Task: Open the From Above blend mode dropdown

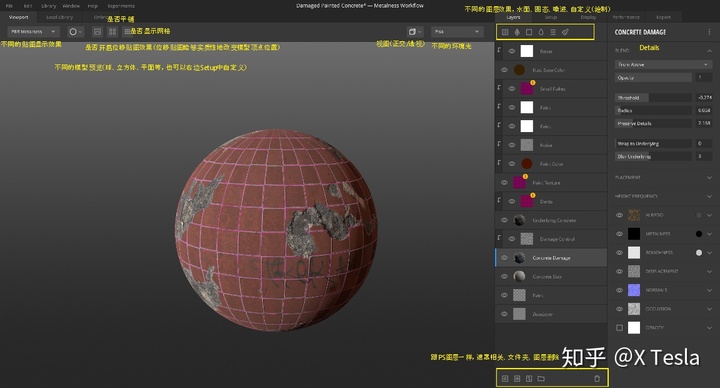Action: pyautogui.click(x=663, y=64)
